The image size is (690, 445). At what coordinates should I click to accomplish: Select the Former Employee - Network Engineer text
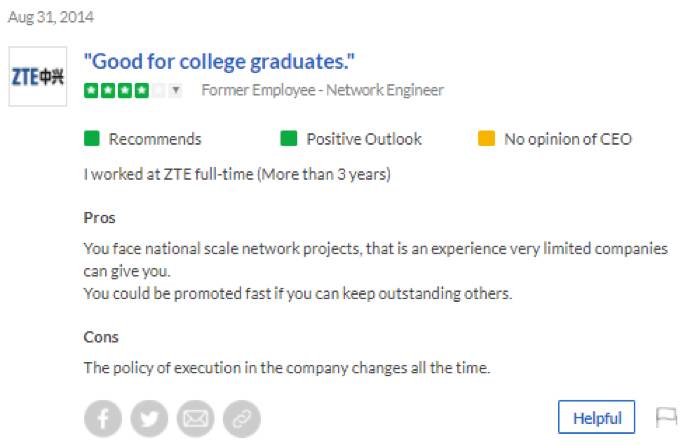[322, 90]
